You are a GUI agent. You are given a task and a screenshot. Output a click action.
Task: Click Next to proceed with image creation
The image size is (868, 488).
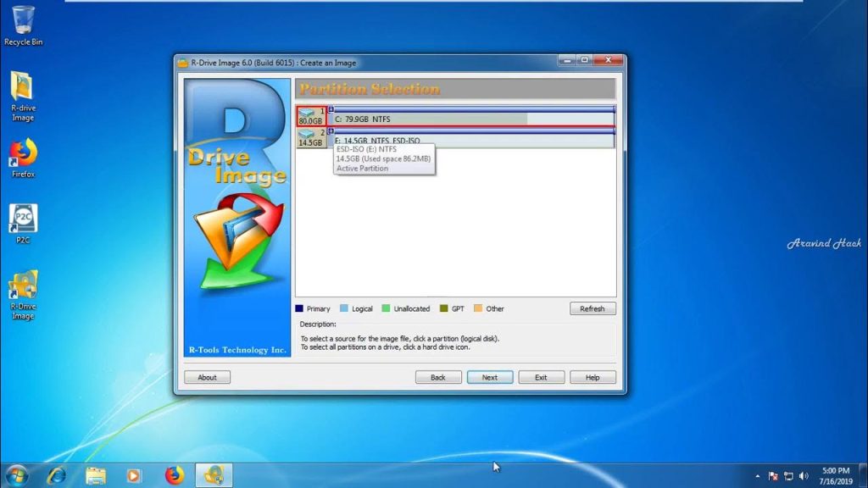tap(489, 377)
